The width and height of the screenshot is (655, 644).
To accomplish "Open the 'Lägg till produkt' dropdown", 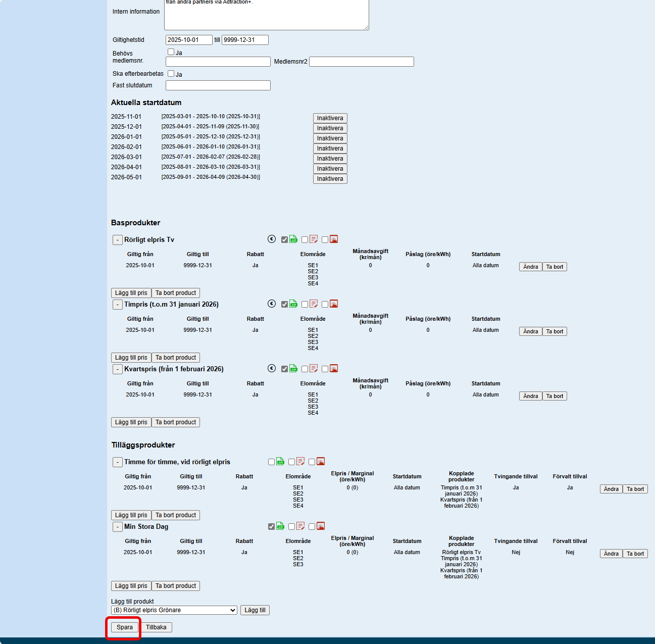I will [x=174, y=610].
